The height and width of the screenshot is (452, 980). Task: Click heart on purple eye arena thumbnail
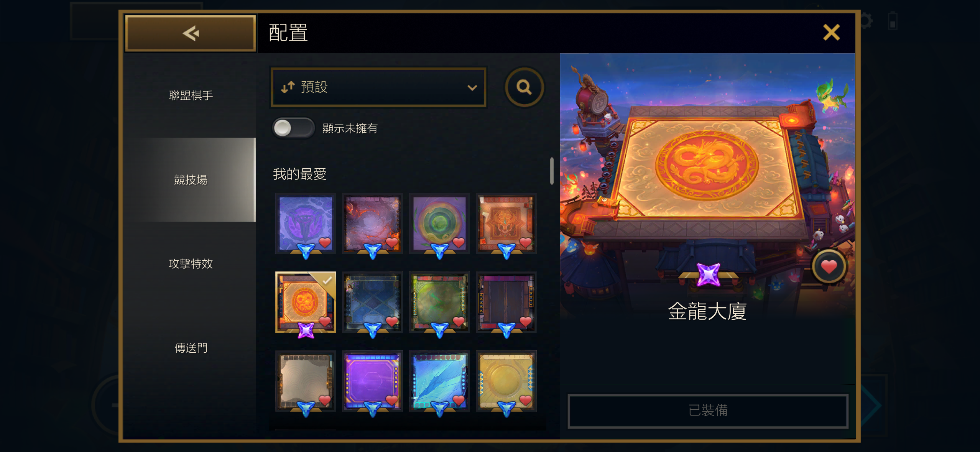point(325,243)
